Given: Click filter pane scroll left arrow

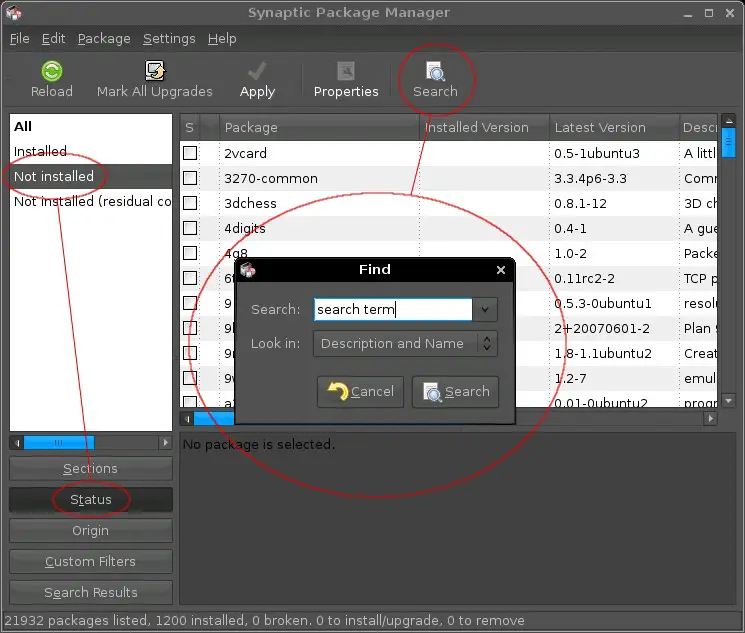Looking at the screenshot, I should (17, 443).
